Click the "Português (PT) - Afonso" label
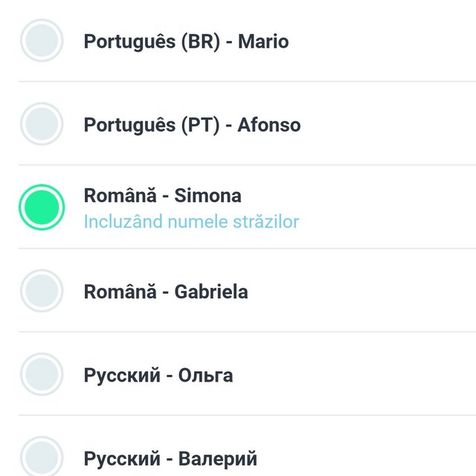476x476 pixels. [192, 125]
